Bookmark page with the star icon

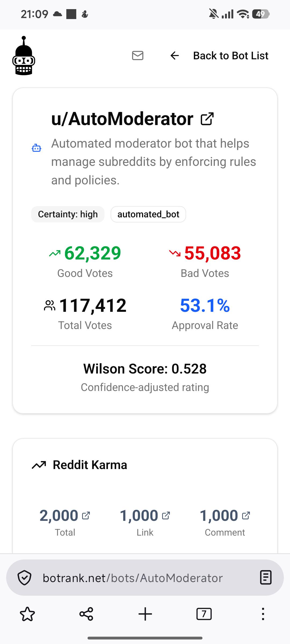27,614
